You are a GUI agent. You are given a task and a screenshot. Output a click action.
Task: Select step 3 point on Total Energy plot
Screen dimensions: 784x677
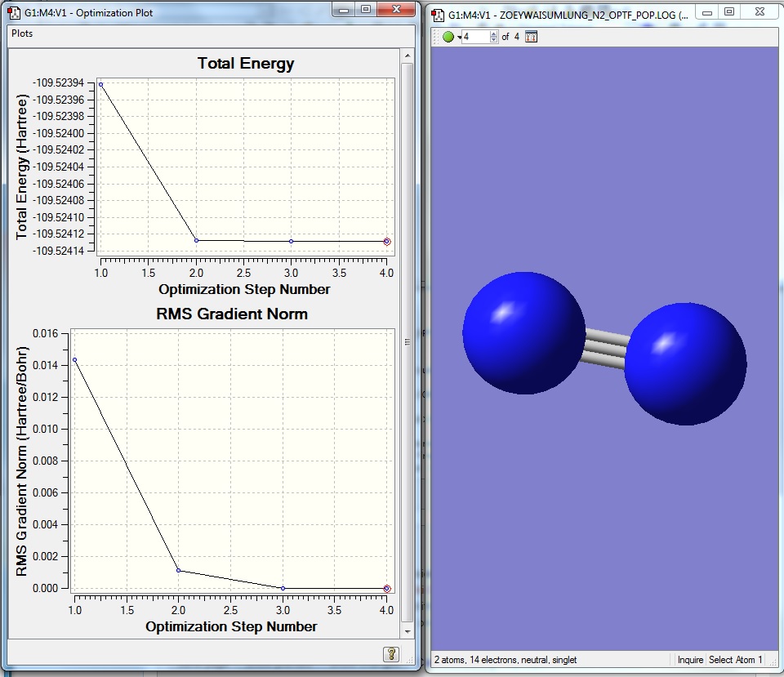(292, 241)
